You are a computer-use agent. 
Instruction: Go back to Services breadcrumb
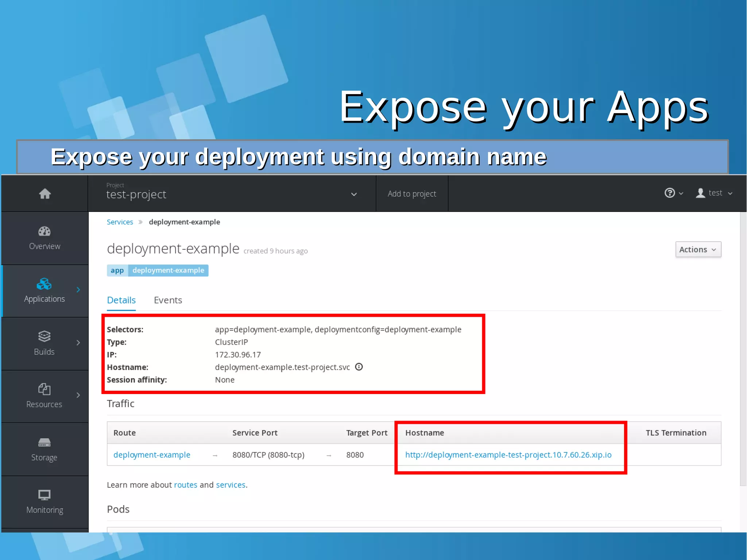click(120, 222)
